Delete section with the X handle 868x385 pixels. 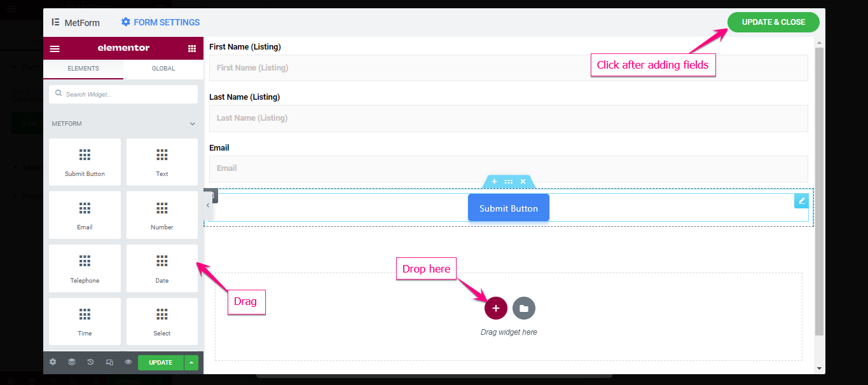pos(523,182)
